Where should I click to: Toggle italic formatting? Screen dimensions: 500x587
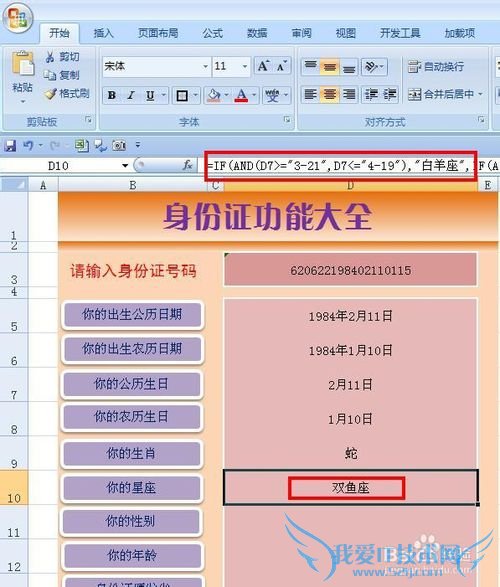point(131,95)
